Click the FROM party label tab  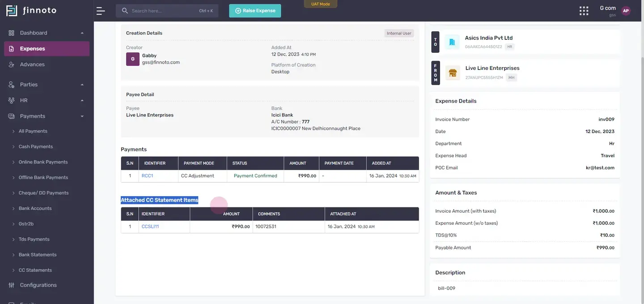pyautogui.click(x=435, y=73)
